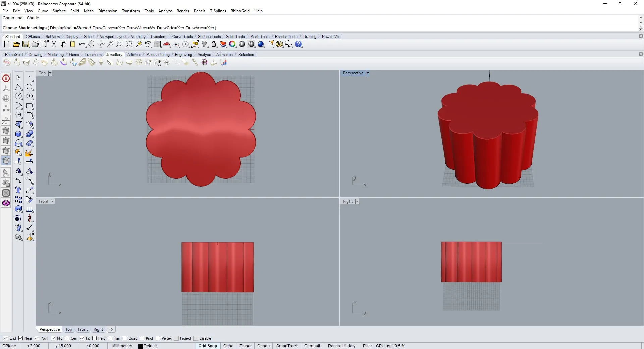Image resolution: width=644 pixels, height=349 pixels.
Task: Select the Pan hand tool
Action: coord(91,44)
